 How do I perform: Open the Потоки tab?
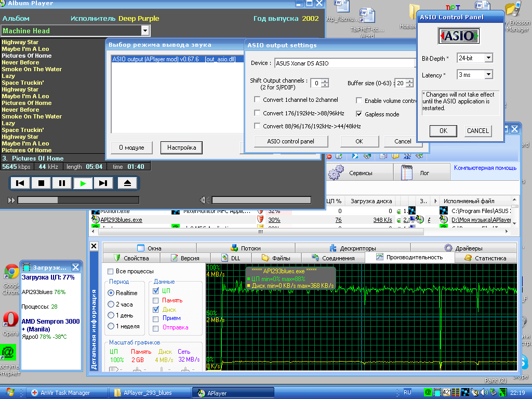246,248
